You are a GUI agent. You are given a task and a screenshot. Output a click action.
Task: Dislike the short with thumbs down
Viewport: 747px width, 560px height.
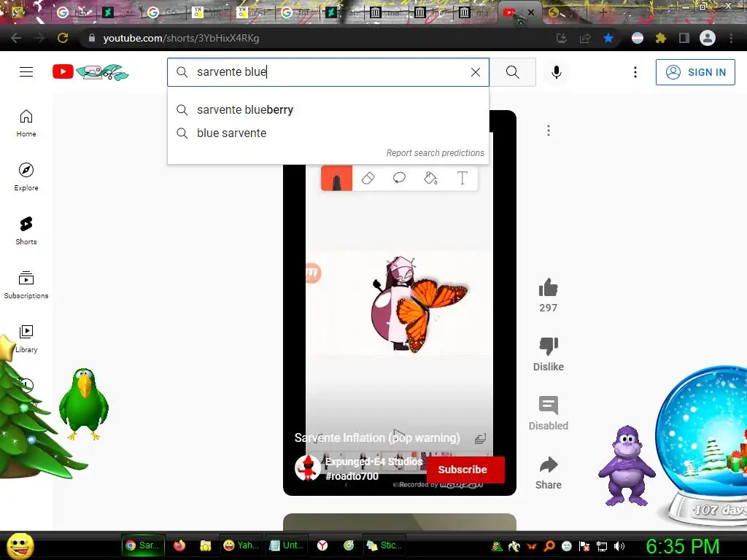point(549,346)
